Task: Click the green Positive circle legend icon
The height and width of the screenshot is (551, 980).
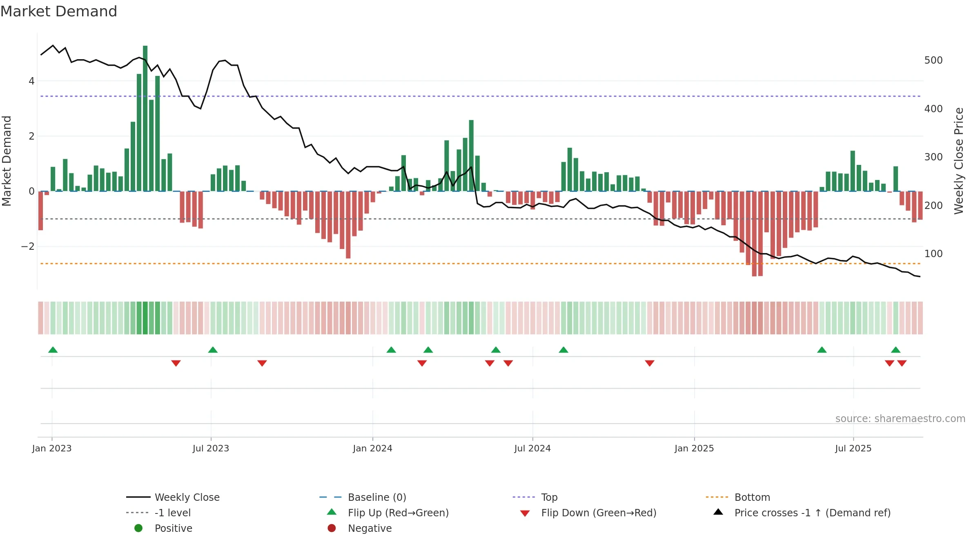Action: (x=138, y=528)
